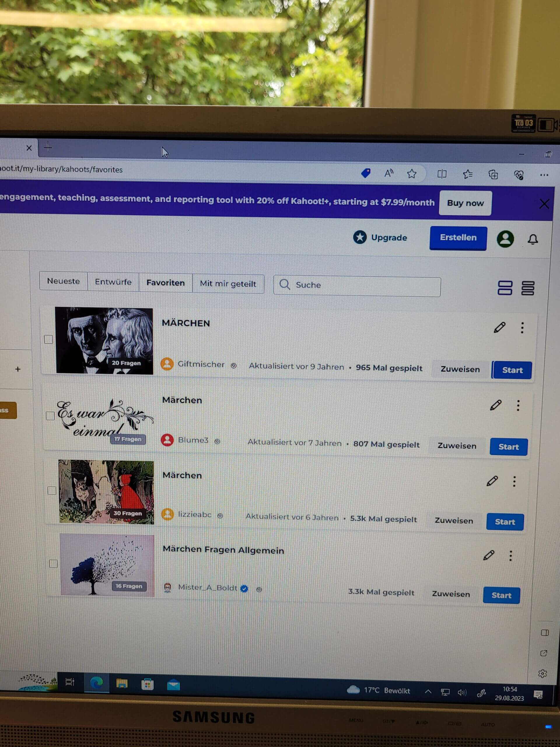Activate the Read aloud icon
Screen dimensions: 560x747
389,174
